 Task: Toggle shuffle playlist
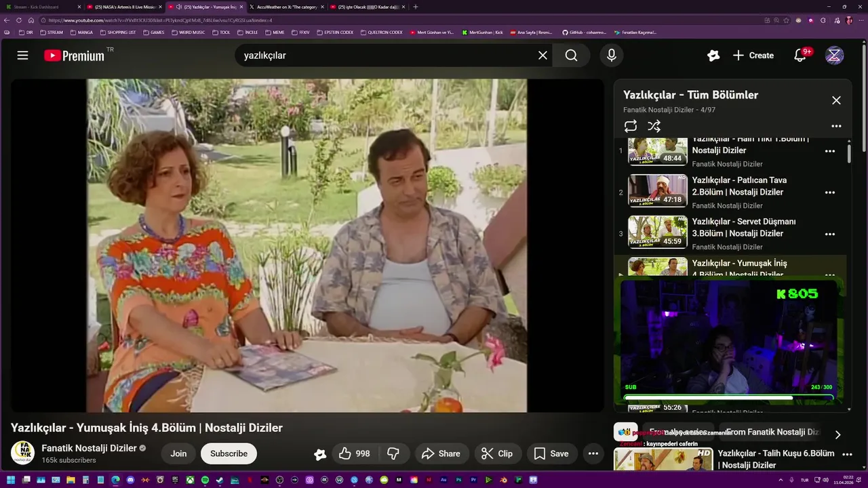click(654, 126)
